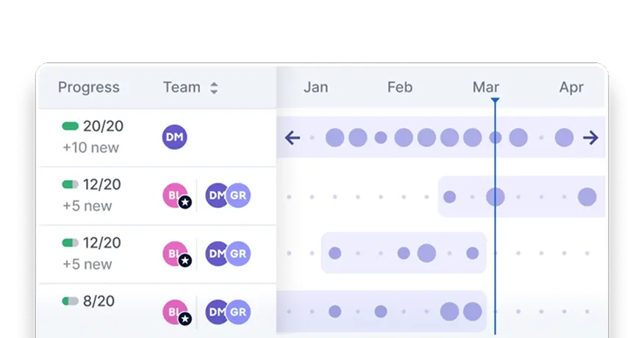644x338 pixels.
Task: Select the Apr month label
Action: coord(571,87)
